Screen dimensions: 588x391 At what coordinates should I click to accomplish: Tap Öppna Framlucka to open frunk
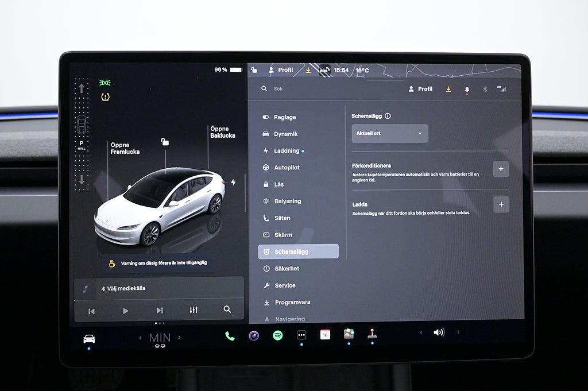pyautogui.click(x=125, y=149)
